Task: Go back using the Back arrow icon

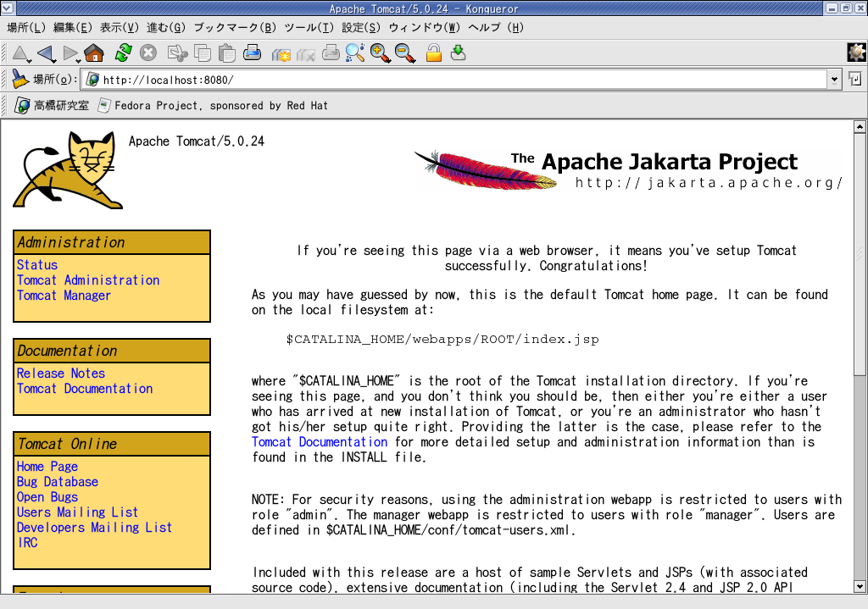Action: (46, 53)
